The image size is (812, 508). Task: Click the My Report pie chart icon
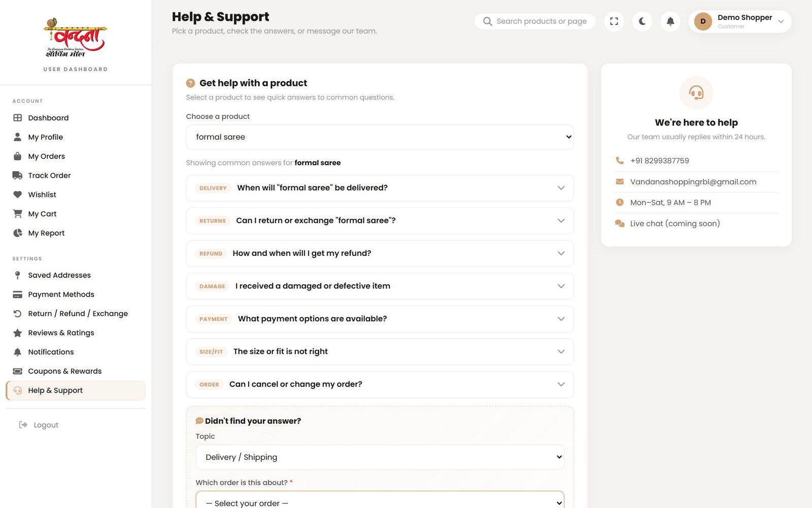tap(17, 233)
